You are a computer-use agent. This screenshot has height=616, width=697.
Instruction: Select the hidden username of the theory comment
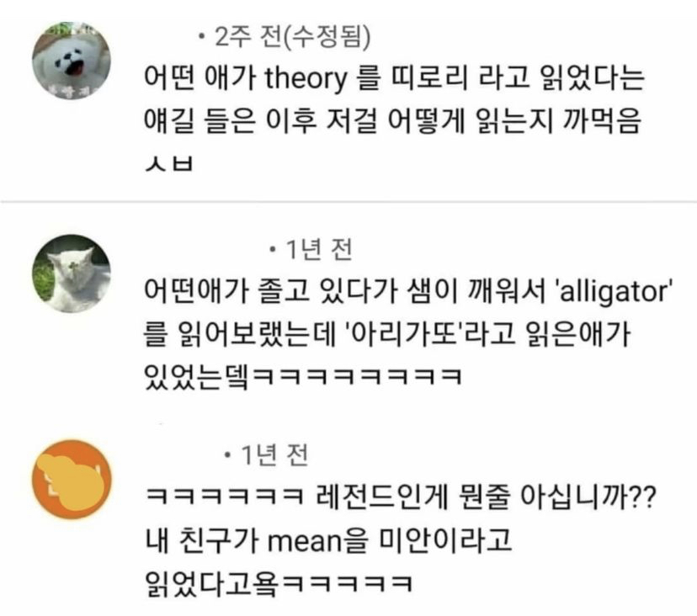tap(170, 37)
